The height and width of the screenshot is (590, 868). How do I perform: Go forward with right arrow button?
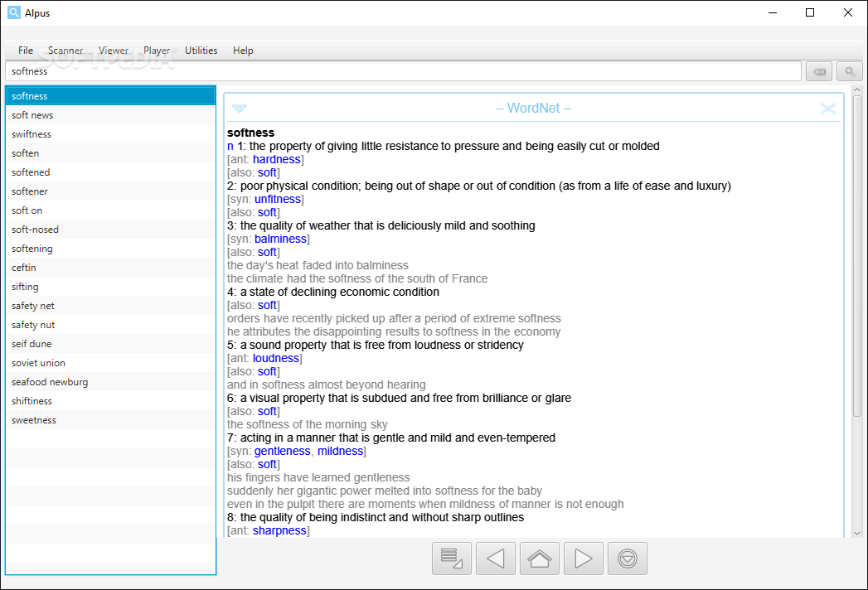pyautogui.click(x=584, y=559)
